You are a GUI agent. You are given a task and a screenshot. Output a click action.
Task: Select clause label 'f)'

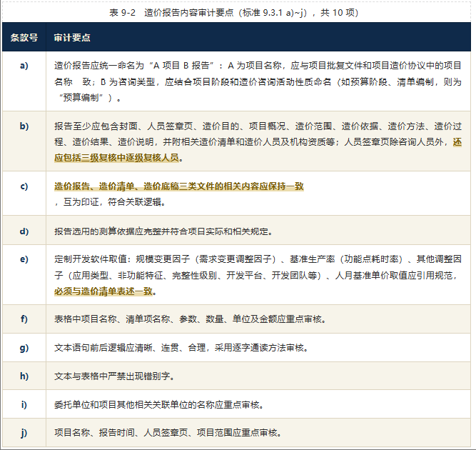click(x=24, y=319)
